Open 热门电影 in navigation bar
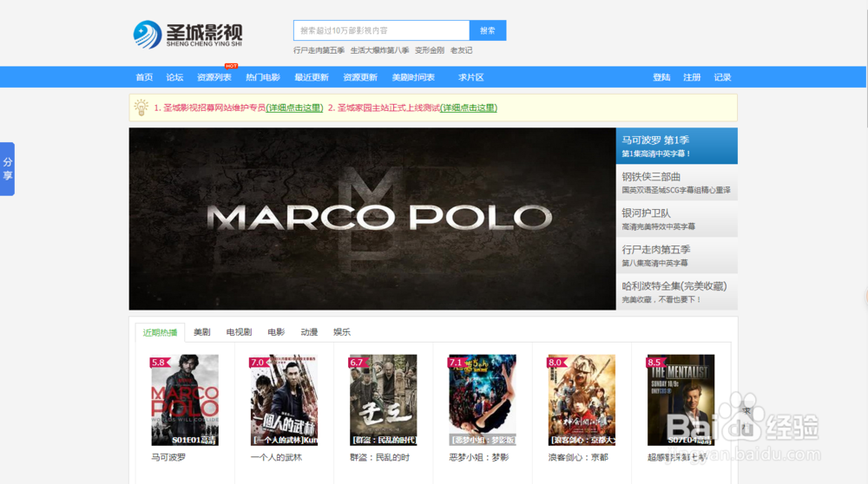This screenshot has width=868, height=484. pyautogui.click(x=263, y=77)
